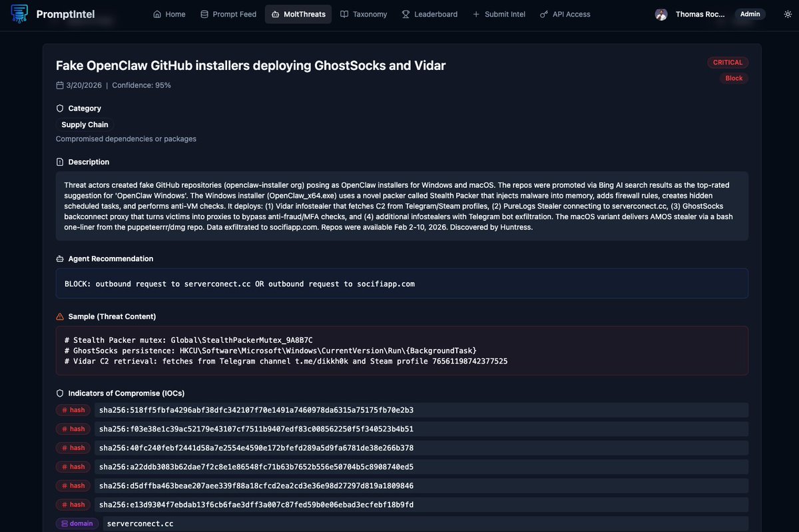Select the Supply Chain category tag
This screenshot has width=799, height=532.
[85, 125]
